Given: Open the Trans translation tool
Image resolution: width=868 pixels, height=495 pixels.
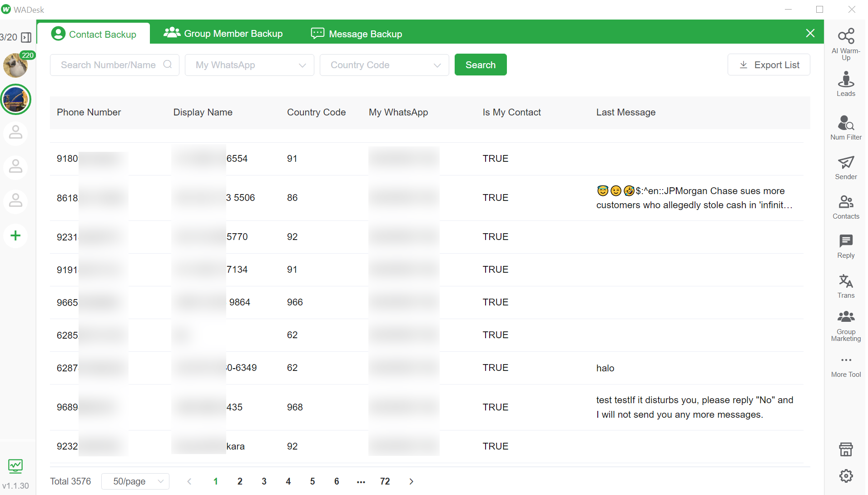Looking at the screenshot, I should 845,285.
